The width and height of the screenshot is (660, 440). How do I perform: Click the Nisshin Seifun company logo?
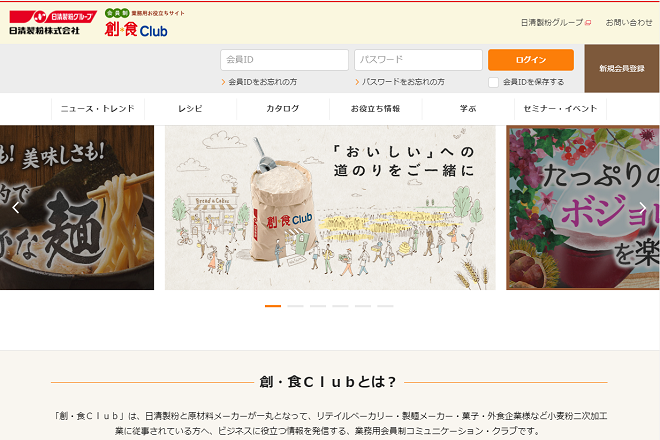53,23
